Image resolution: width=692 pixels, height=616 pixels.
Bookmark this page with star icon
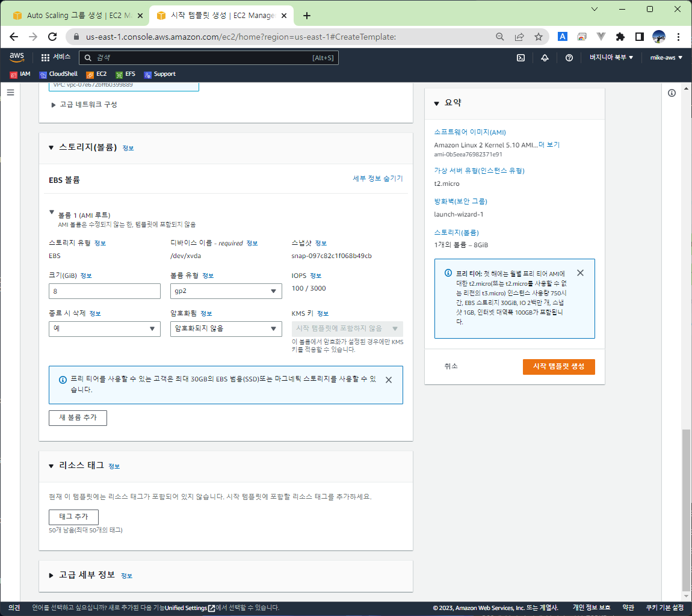(x=539, y=37)
